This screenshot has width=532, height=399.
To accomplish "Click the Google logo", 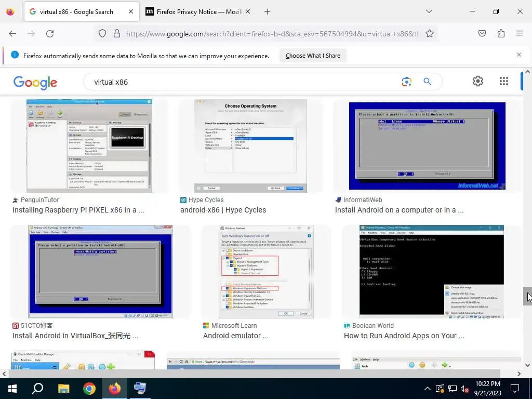I will point(35,83).
